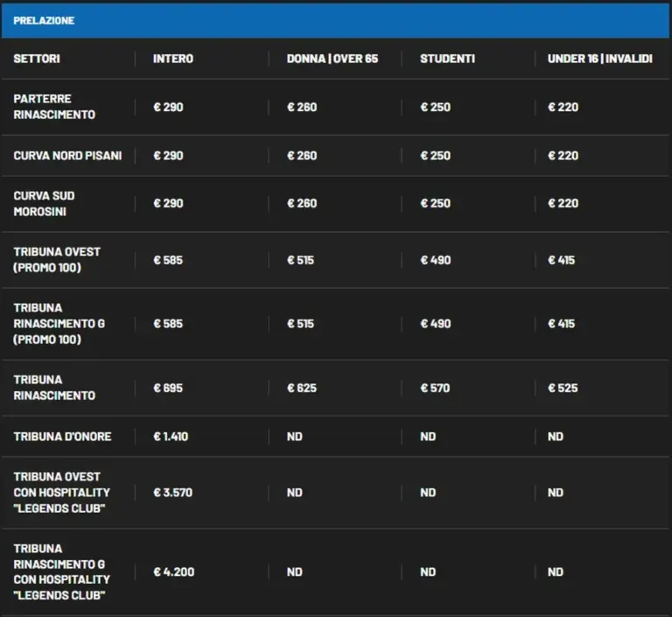Select the € 4.200 hospitality price
Screen dimensions: 672x617
point(173,572)
